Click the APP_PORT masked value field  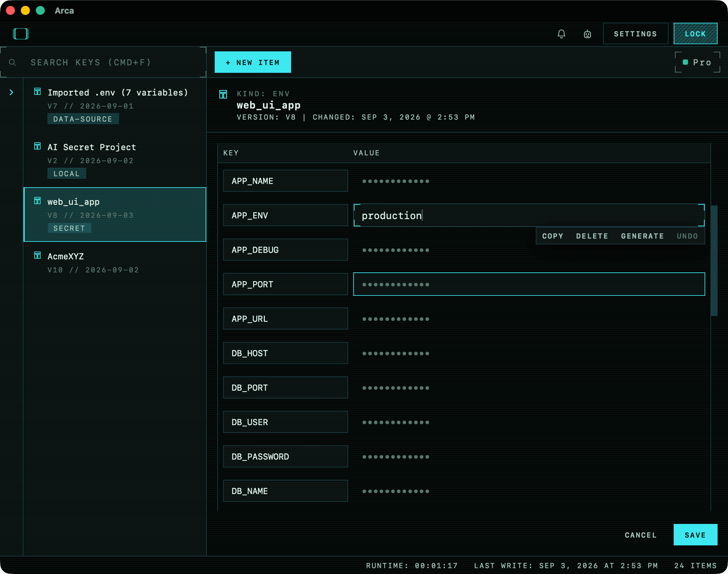pos(529,284)
